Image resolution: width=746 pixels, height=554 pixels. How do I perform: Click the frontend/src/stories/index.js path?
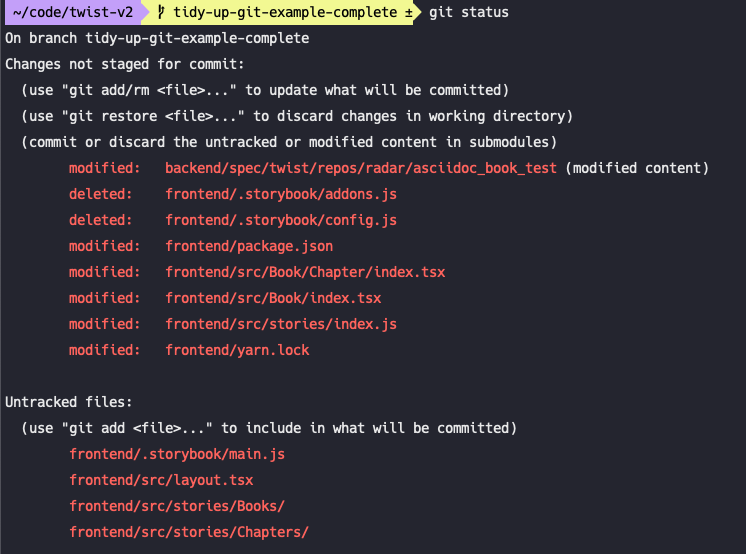point(281,324)
